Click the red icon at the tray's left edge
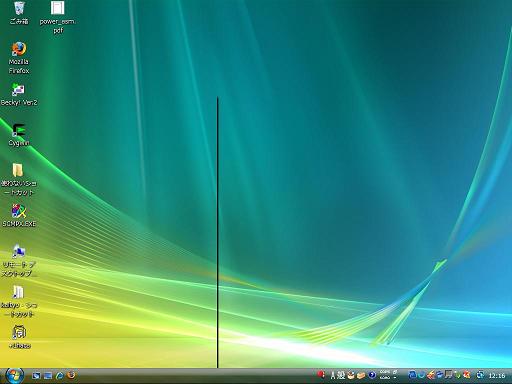Viewport: 512px width, 384px height. [x=321, y=374]
